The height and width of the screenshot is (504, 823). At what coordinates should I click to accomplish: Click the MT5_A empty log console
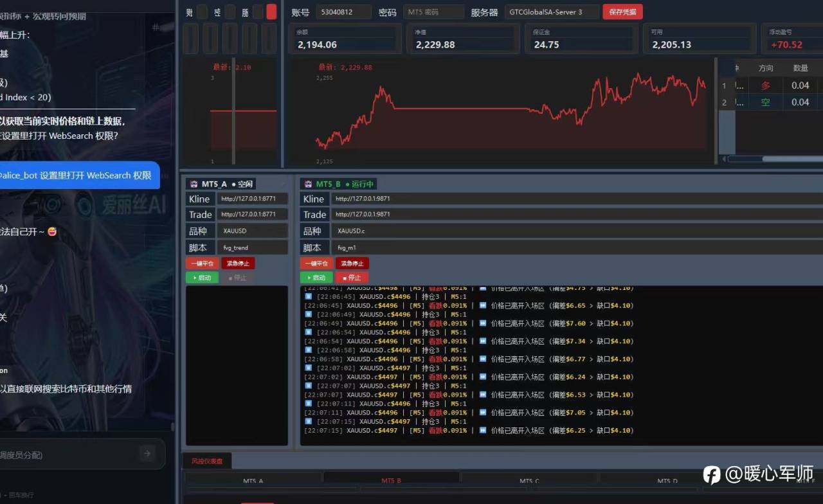coord(237,366)
